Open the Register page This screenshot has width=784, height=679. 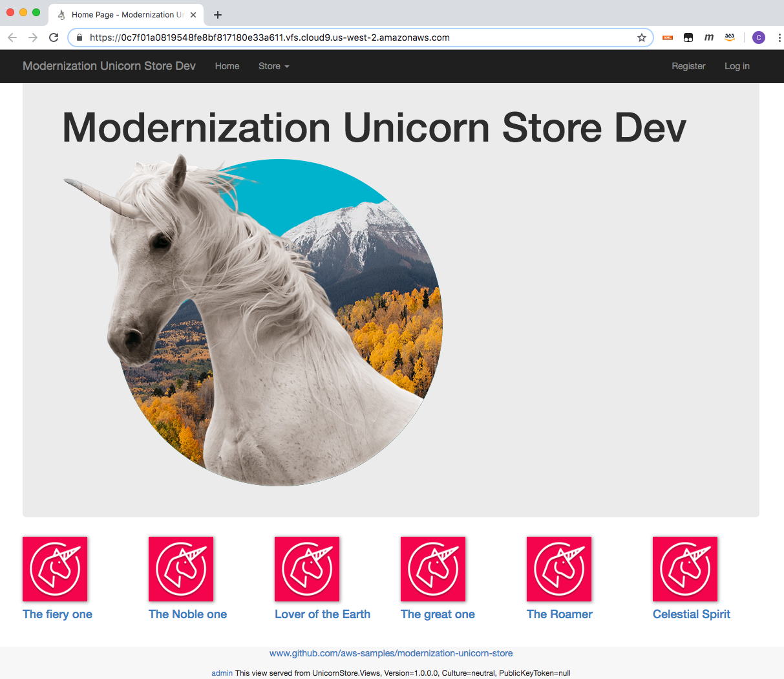tap(688, 66)
